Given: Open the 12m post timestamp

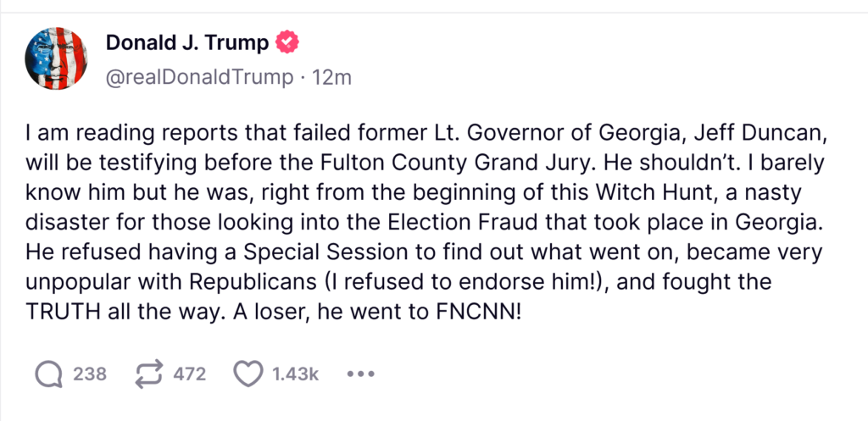Looking at the screenshot, I should tap(331, 77).
